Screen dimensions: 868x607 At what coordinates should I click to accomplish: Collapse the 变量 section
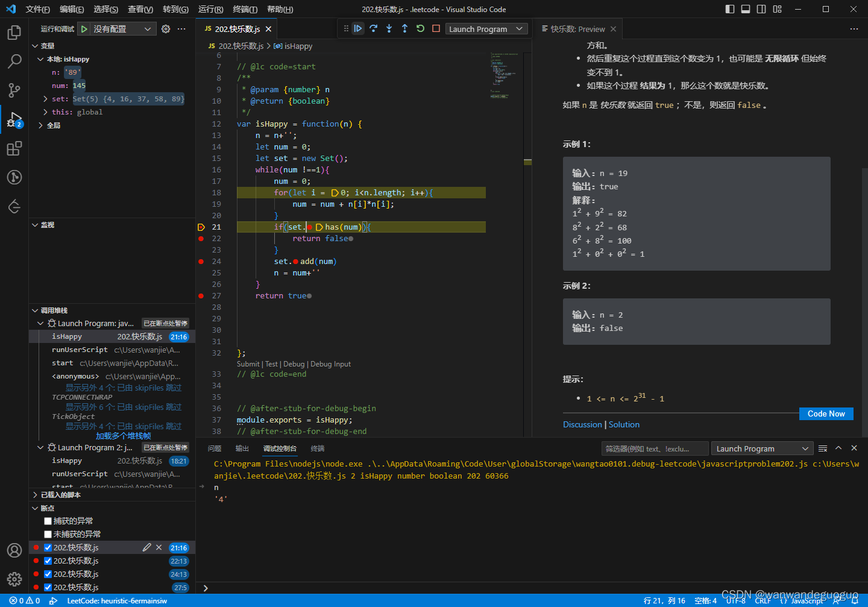click(x=35, y=46)
